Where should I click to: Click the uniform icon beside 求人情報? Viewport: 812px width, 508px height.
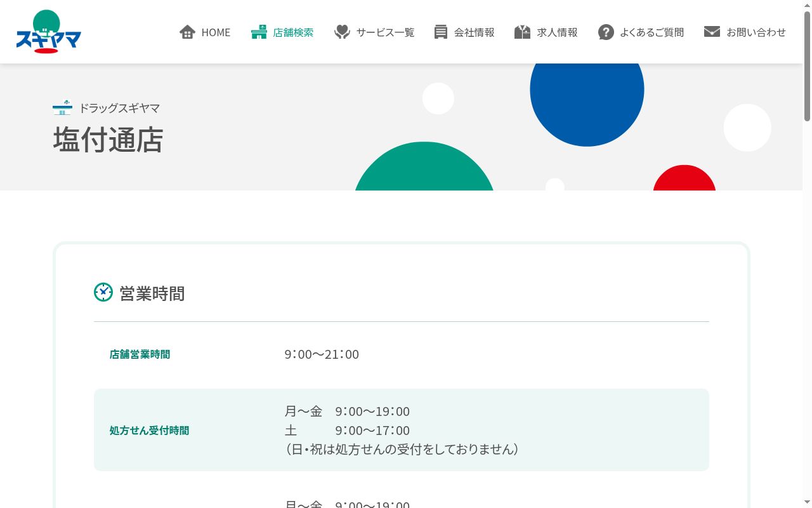523,32
